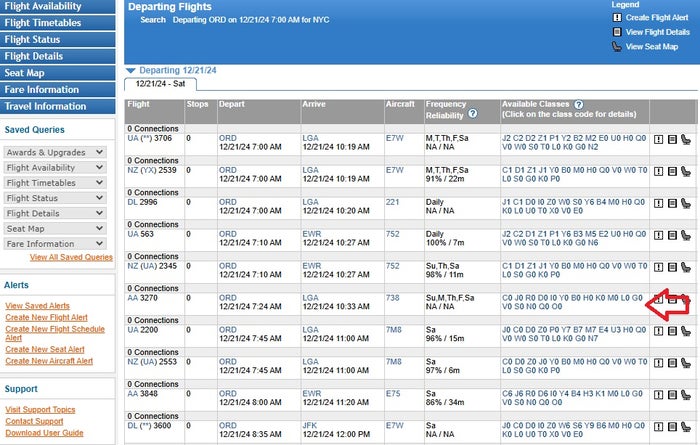The image size is (700, 445).
Task: Open seat map for AA 3848
Action: click(686, 395)
